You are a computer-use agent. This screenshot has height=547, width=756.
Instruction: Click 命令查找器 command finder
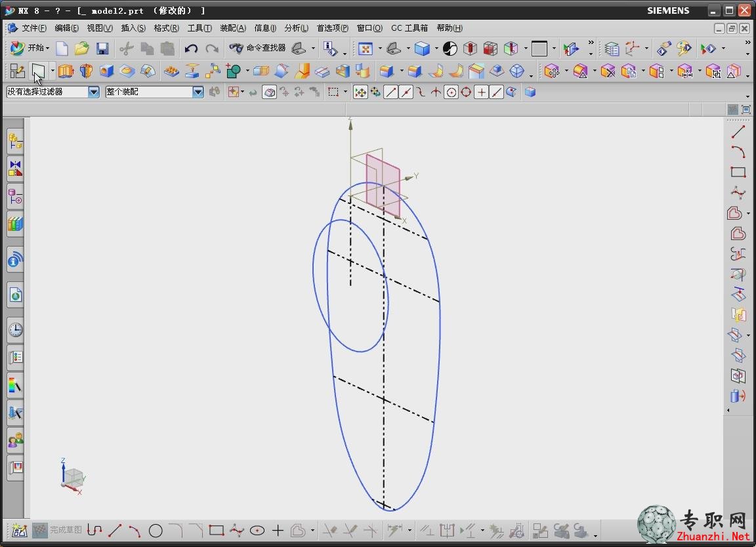click(x=258, y=48)
